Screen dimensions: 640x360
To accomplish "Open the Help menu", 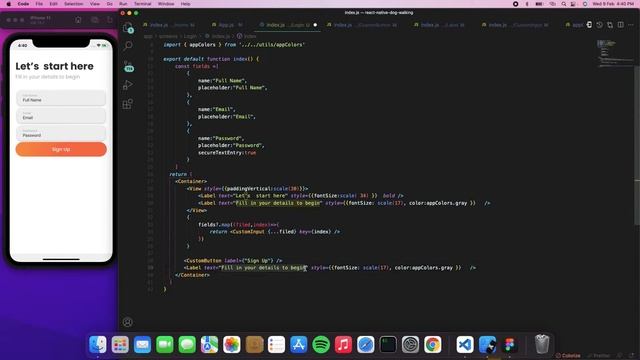I will coord(185,4).
